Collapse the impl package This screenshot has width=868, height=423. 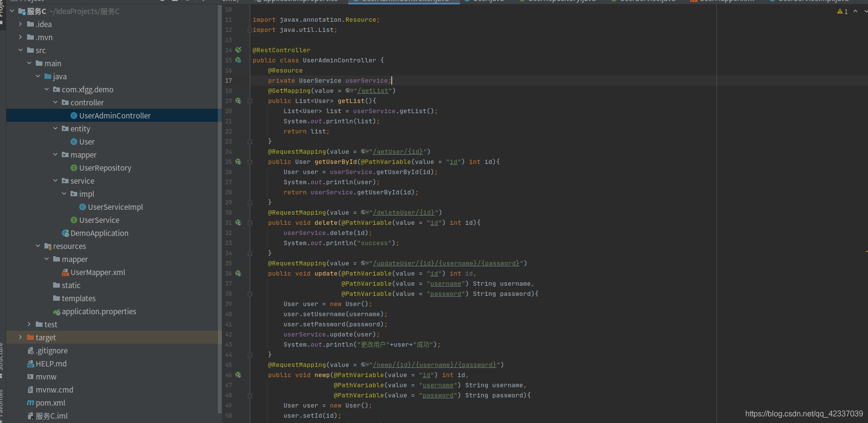[64, 193]
